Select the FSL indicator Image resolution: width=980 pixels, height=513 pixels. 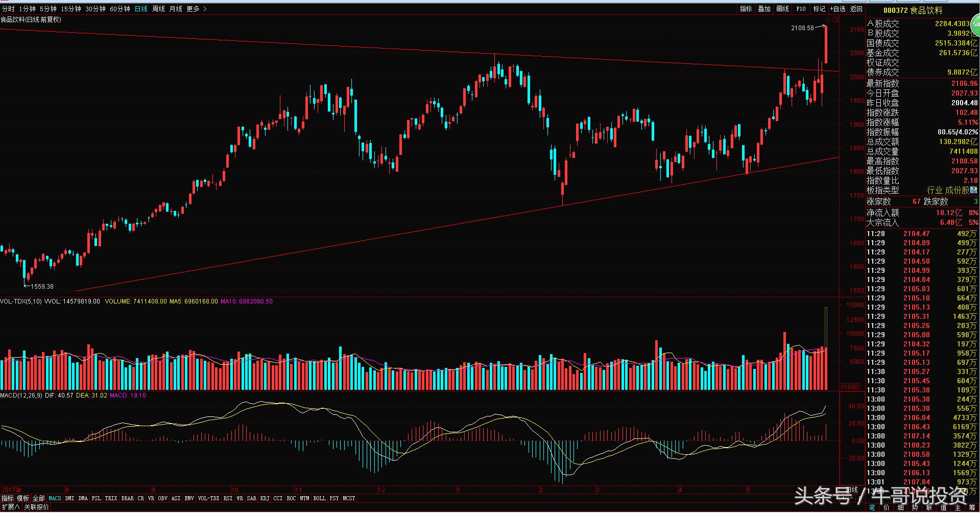(97, 498)
